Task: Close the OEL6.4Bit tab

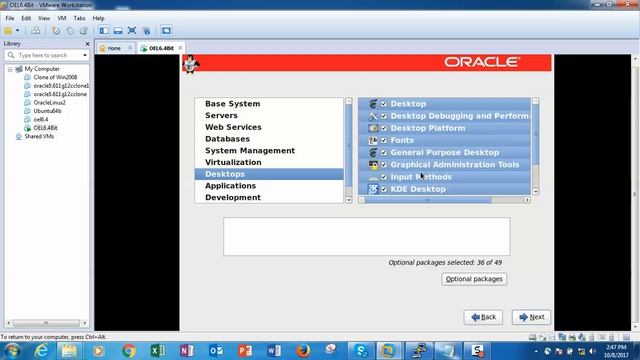Action: (x=180, y=48)
